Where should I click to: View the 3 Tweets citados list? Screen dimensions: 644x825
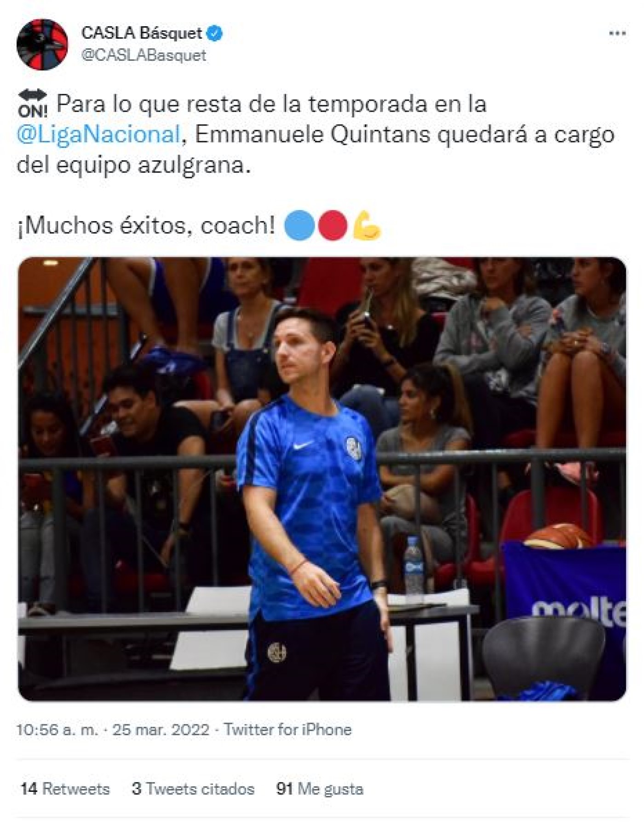coord(193,789)
